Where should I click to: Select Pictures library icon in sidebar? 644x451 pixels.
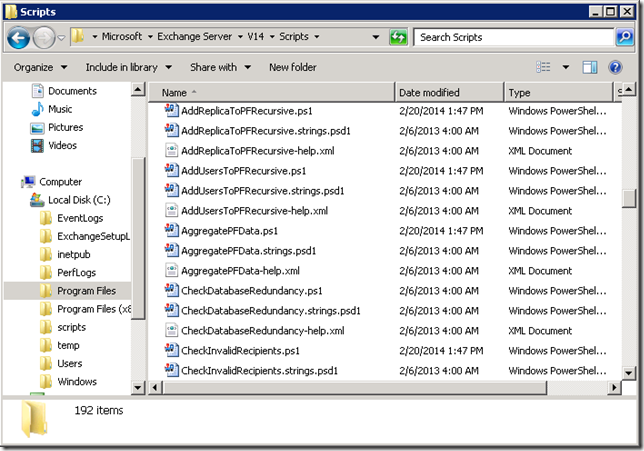[37, 127]
